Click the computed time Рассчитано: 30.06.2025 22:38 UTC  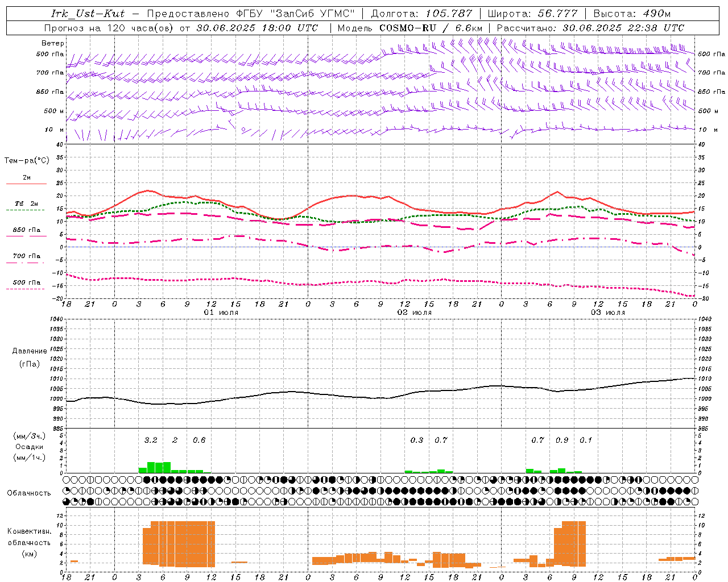pyautogui.click(x=590, y=28)
